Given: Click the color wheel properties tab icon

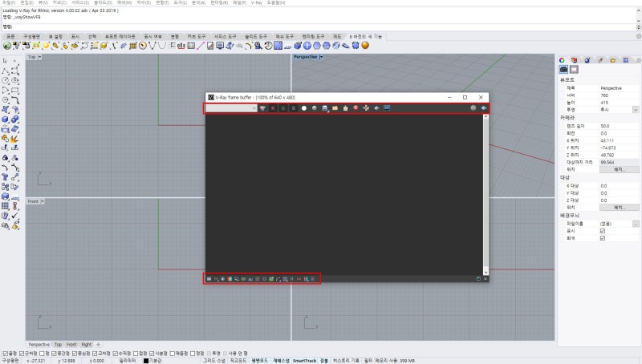Looking at the screenshot, I should pyautogui.click(x=562, y=60).
